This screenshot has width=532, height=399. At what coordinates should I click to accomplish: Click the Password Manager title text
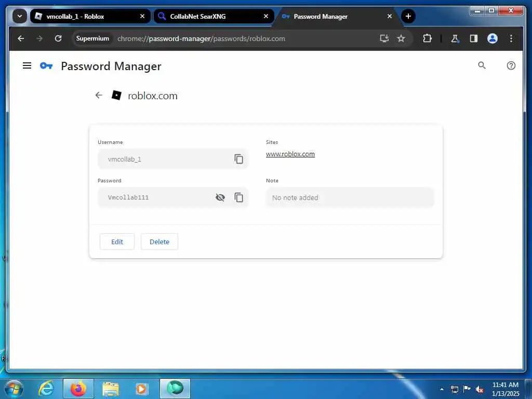tap(111, 66)
